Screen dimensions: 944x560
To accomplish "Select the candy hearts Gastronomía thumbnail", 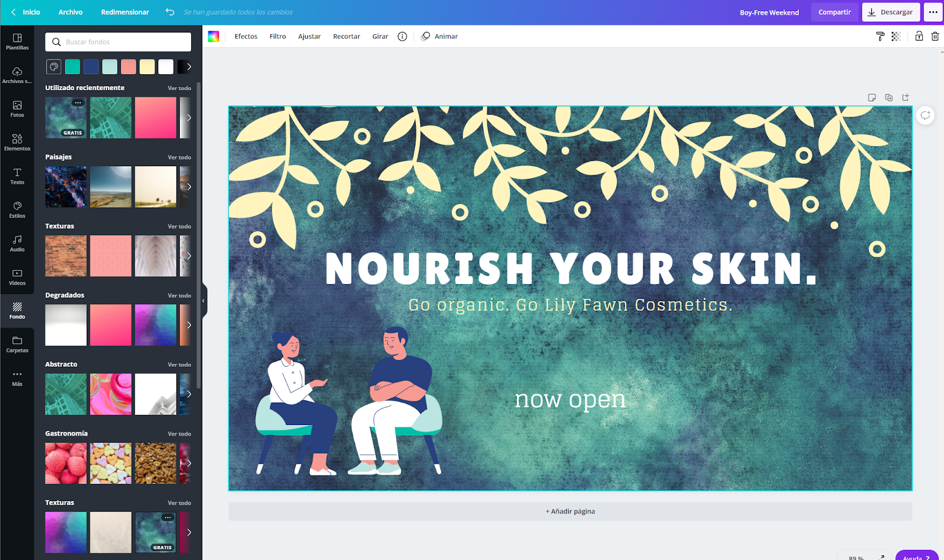I will [x=111, y=463].
